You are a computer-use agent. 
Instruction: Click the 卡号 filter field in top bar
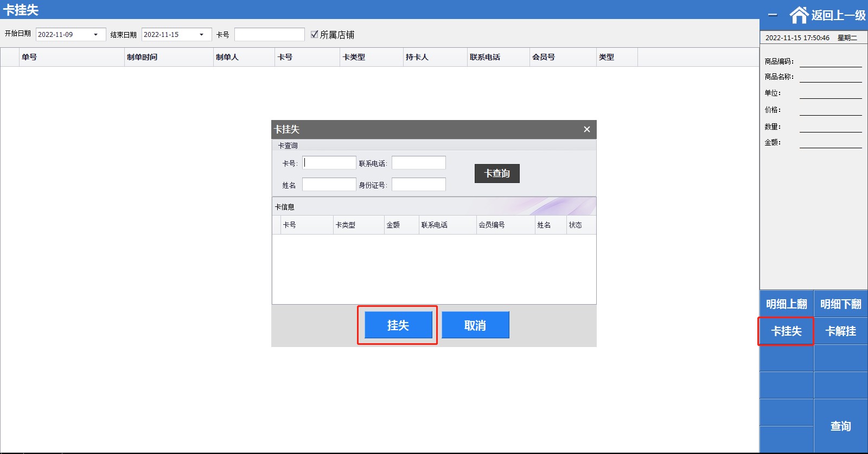(270, 35)
